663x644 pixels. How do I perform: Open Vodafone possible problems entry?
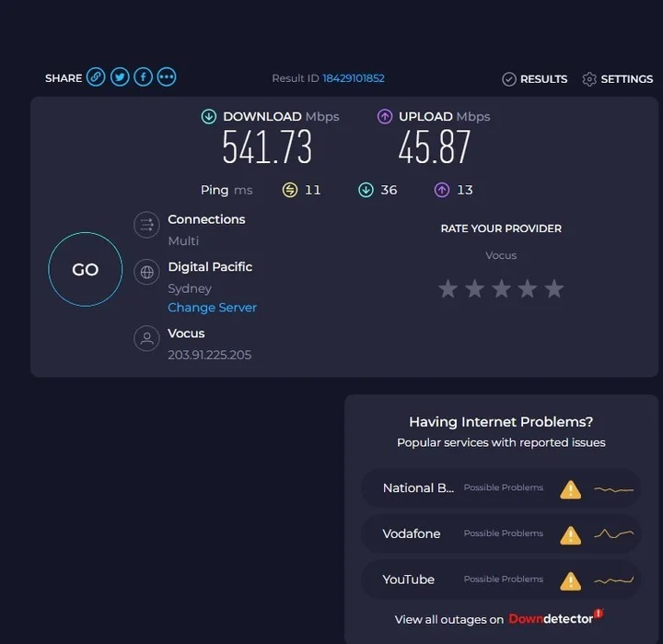click(x=500, y=534)
